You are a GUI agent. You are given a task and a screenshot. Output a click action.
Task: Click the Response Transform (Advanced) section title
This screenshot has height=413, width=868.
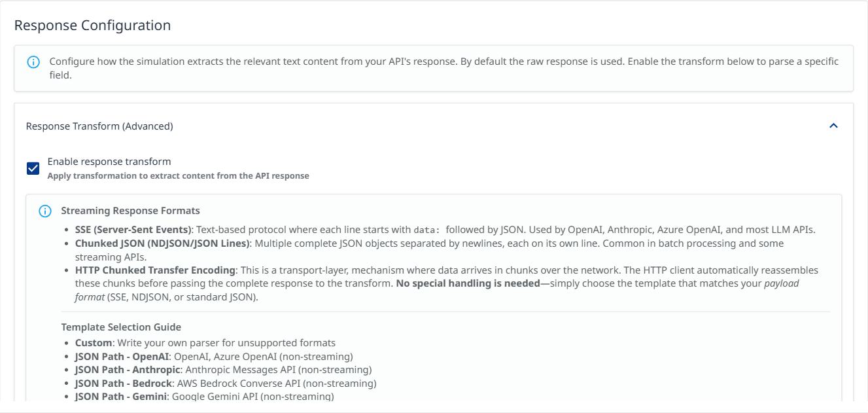pyautogui.click(x=99, y=126)
